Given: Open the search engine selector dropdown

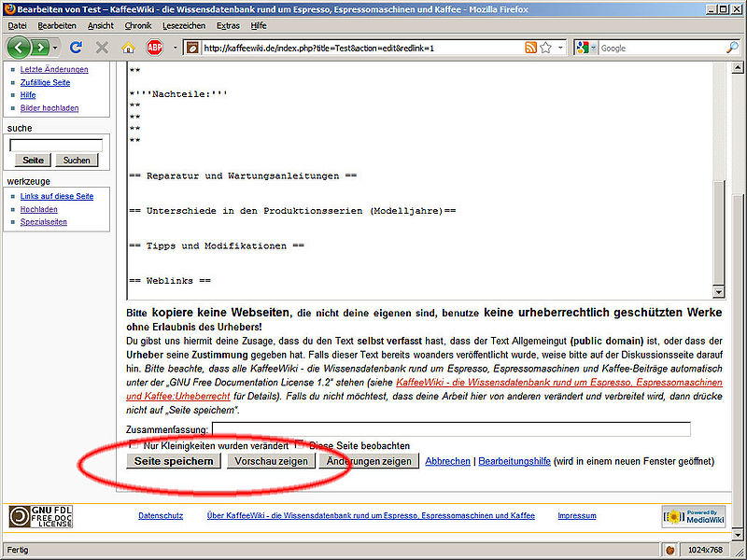Looking at the screenshot, I should [593, 48].
